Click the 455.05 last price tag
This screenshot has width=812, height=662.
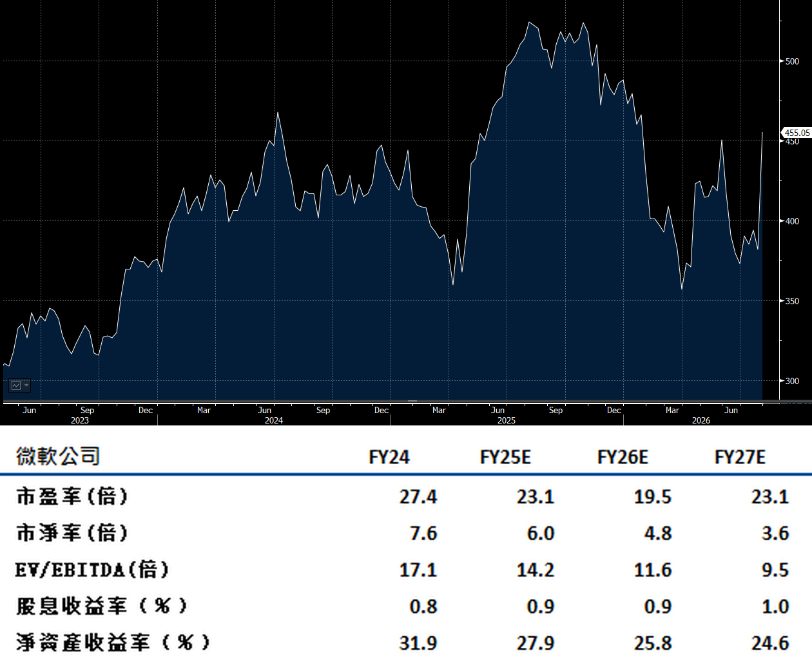[x=797, y=133]
